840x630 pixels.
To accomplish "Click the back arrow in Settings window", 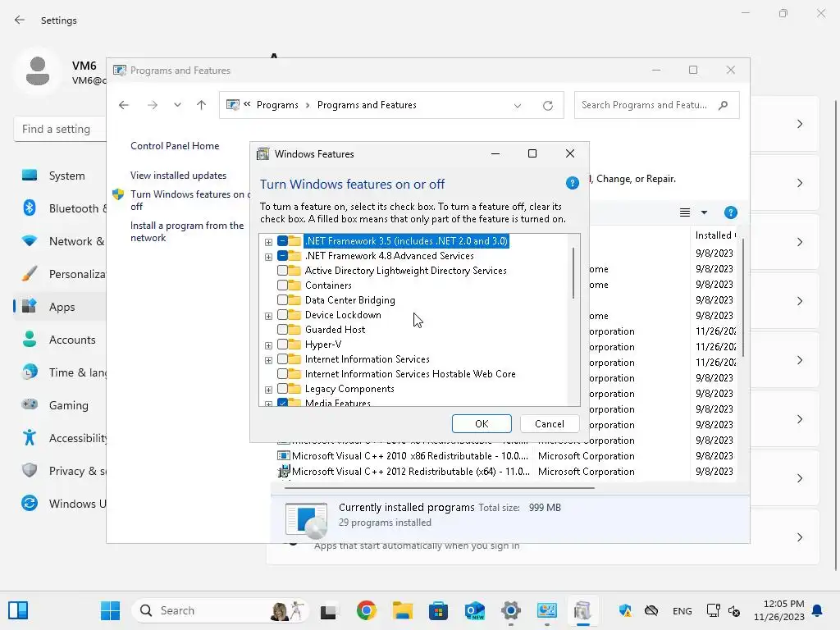I will (20, 20).
